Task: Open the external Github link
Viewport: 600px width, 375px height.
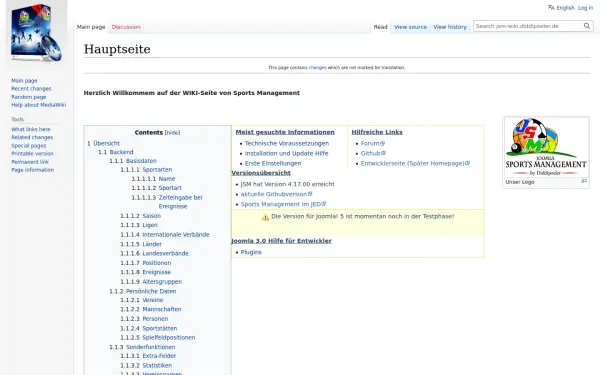Action: pyautogui.click(x=373, y=153)
